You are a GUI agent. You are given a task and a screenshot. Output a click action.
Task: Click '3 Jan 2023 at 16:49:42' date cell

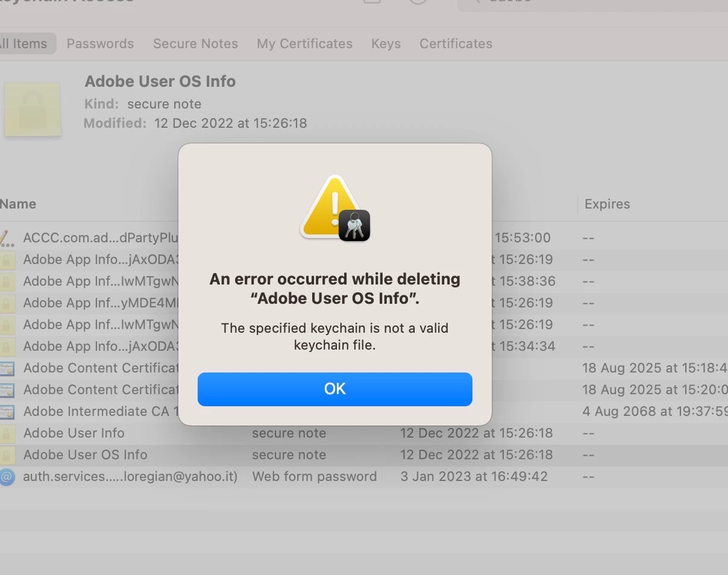pyautogui.click(x=474, y=476)
